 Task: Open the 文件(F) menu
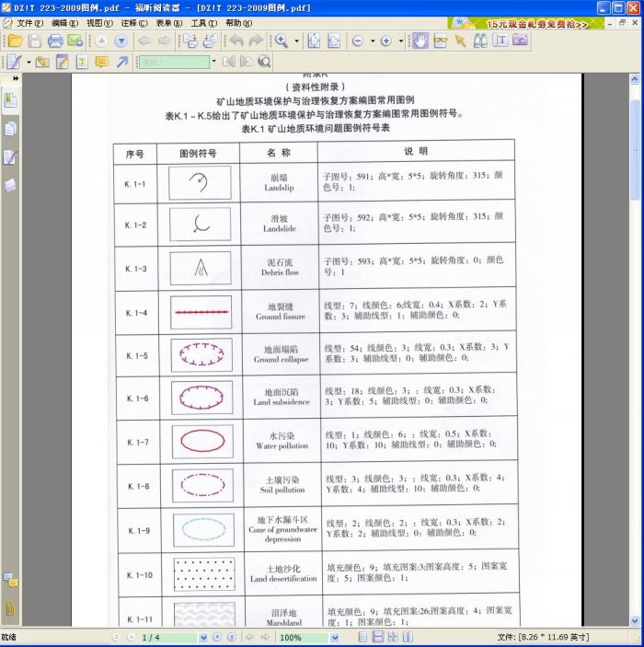29,23
